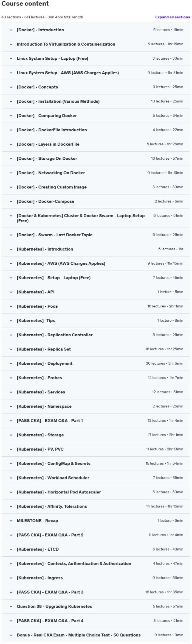Open [PASS CKA] - EXAM Q&A - Part 1
The height and width of the screenshot is (644, 192).
click(x=96, y=421)
